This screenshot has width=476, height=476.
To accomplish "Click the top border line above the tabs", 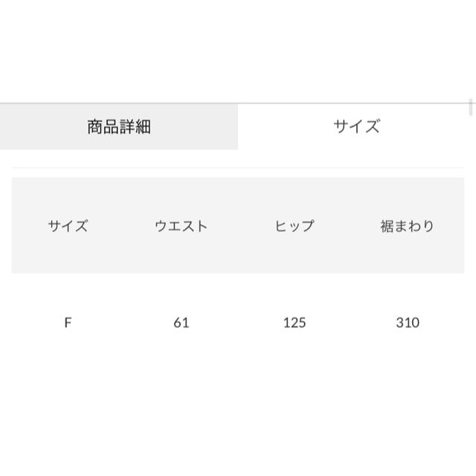I will pos(238,103).
